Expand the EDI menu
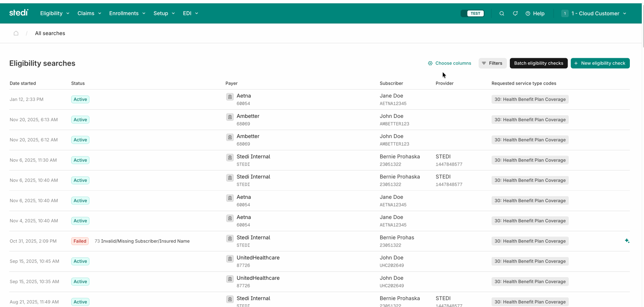 point(190,13)
